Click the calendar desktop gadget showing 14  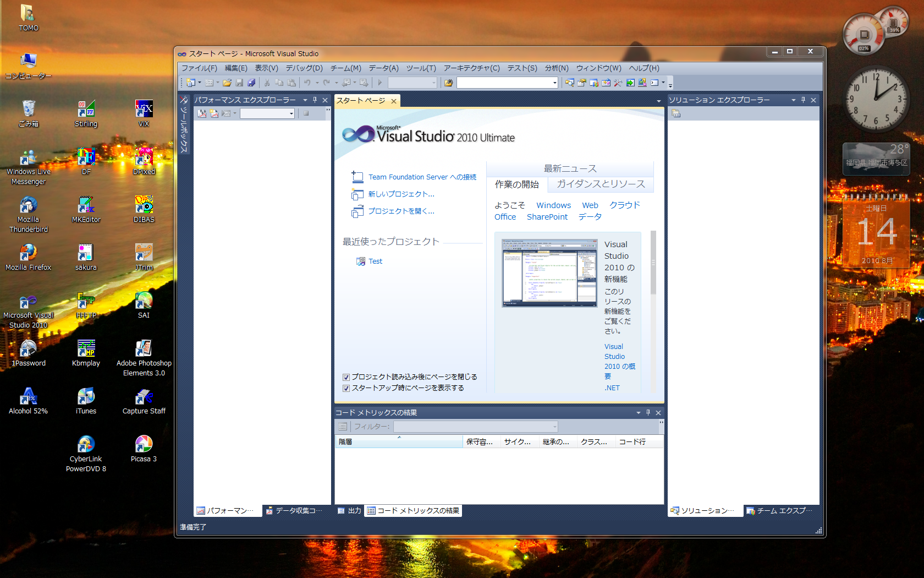click(x=876, y=231)
